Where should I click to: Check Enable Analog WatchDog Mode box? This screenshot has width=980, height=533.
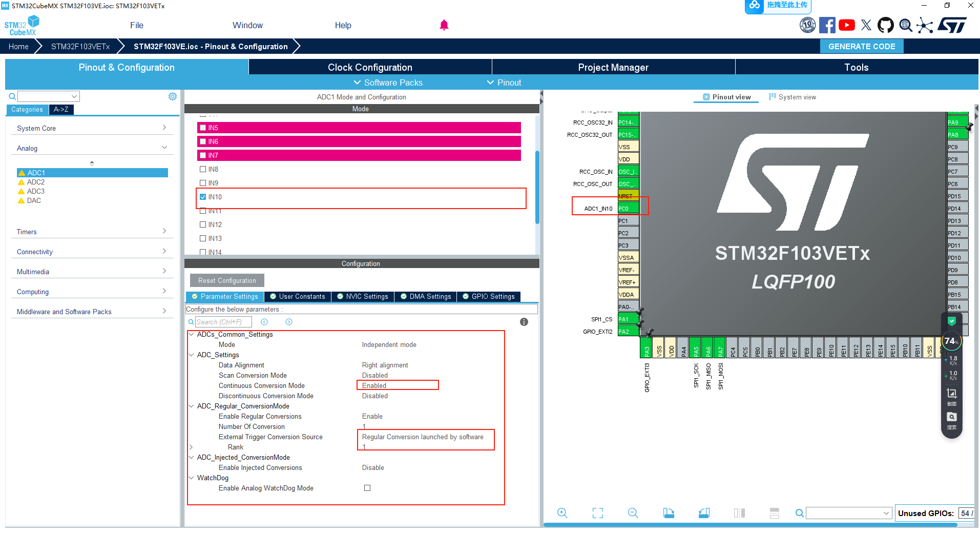(x=367, y=488)
